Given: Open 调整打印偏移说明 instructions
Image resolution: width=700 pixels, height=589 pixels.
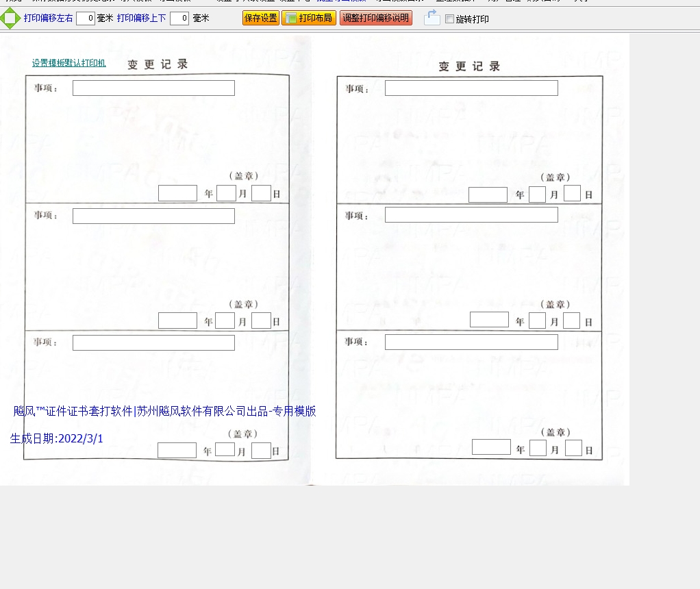Looking at the screenshot, I should click(x=375, y=18).
